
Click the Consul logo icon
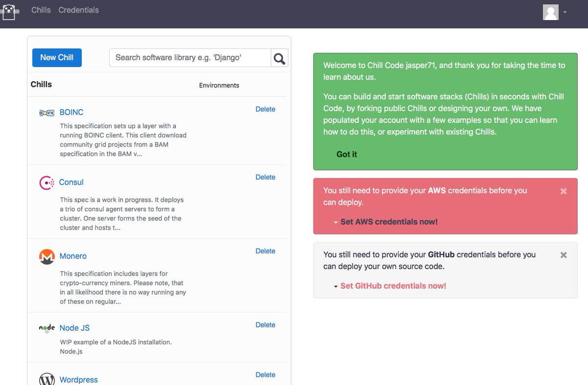(47, 183)
